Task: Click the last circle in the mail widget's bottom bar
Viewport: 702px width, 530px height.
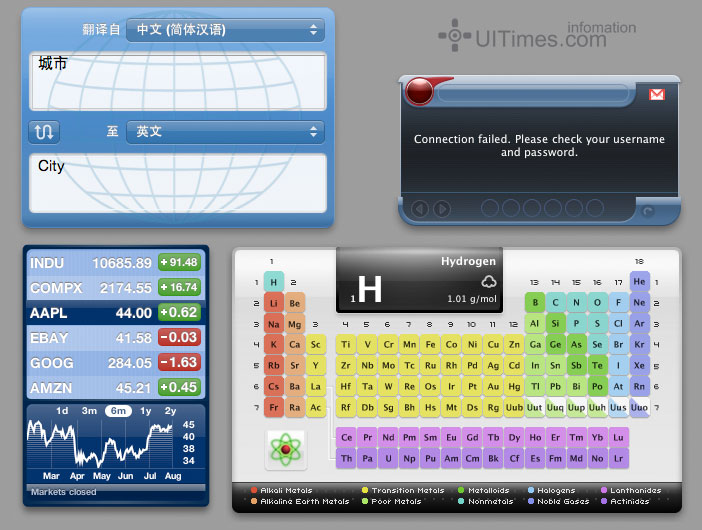Action: (595, 208)
